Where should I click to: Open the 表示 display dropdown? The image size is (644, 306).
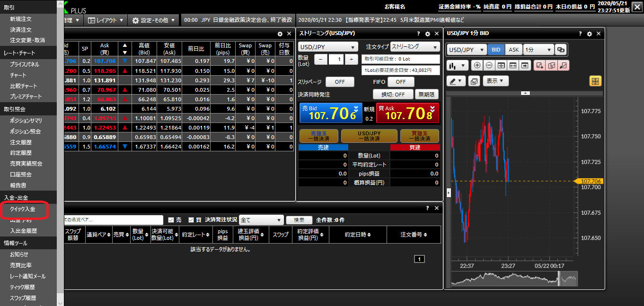(495, 81)
